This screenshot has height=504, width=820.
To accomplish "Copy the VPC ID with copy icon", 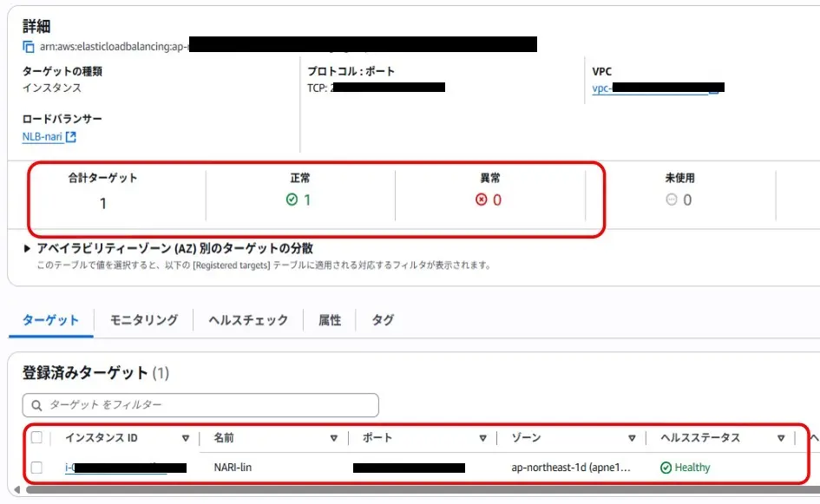I will [x=713, y=89].
